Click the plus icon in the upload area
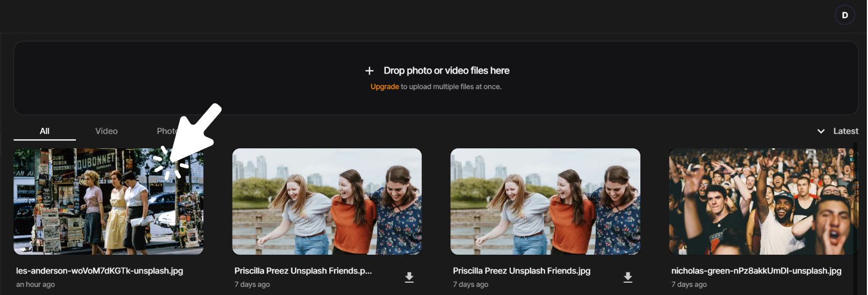The height and width of the screenshot is (295, 868). 369,71
